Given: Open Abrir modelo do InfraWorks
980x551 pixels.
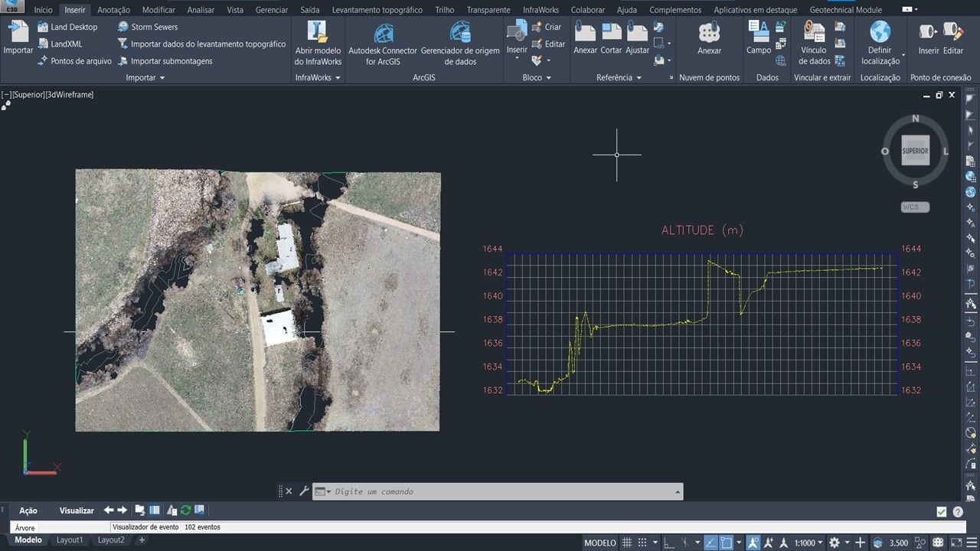Looking at the screenshot, I should [318, 43].
